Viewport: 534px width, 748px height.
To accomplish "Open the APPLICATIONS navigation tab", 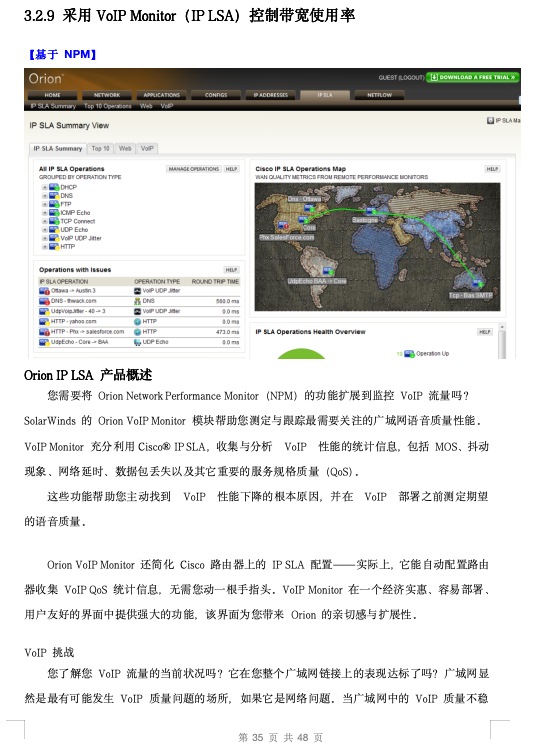I will (x=162, y=95).
